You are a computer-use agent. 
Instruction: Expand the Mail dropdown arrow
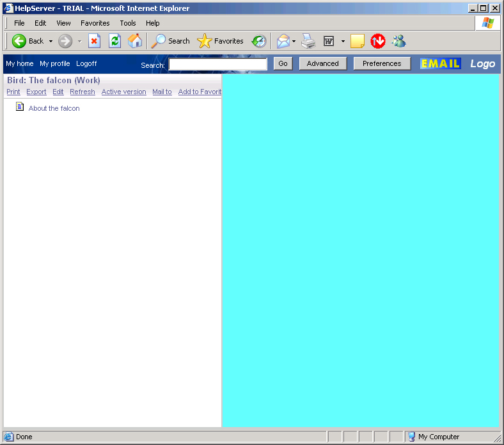tap(294, 41)
